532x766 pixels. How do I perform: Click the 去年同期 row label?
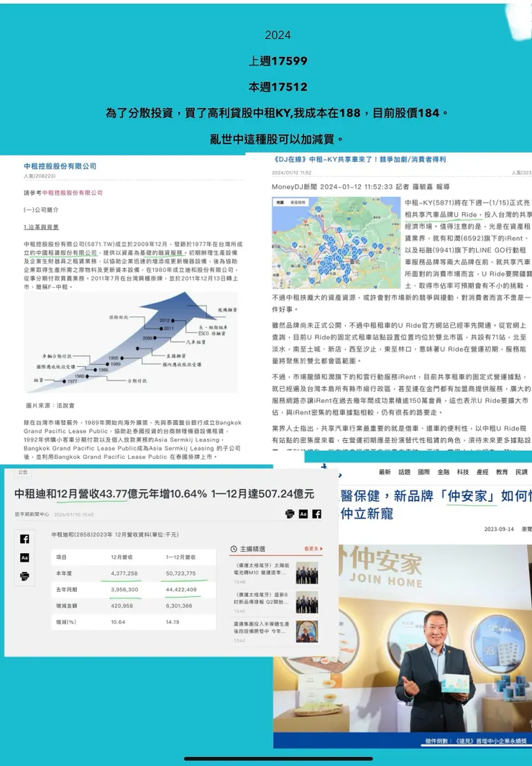pos(66,590)
